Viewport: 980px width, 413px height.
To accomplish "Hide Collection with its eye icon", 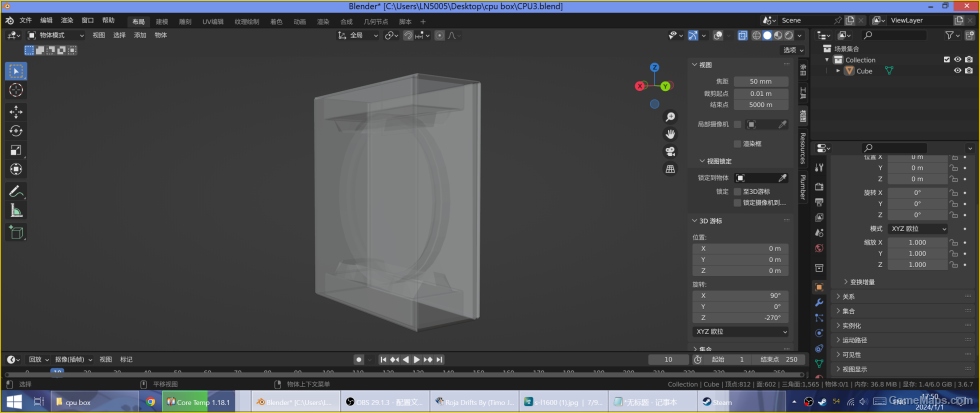I will pos(958,60).
